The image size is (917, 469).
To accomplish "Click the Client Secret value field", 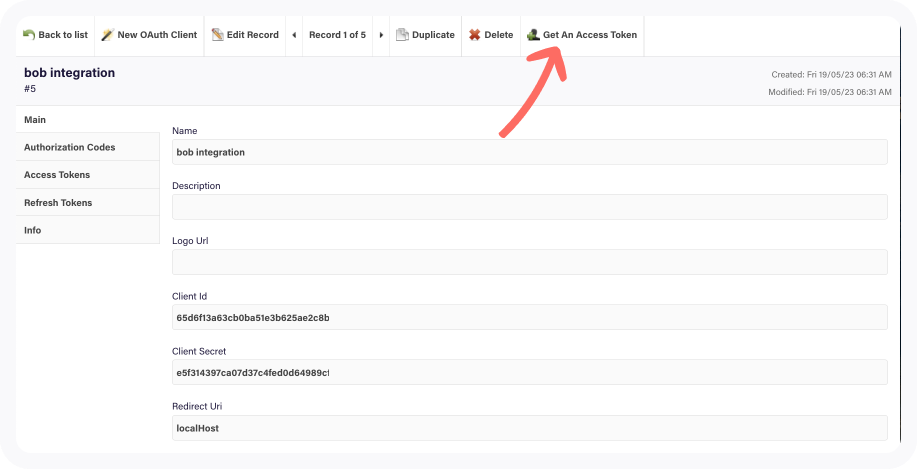I will [530, 373].
